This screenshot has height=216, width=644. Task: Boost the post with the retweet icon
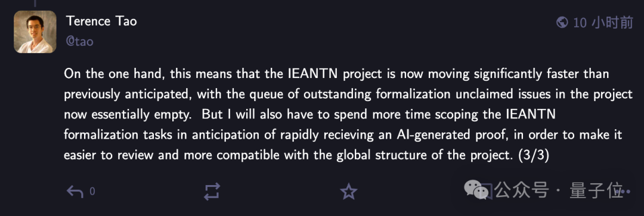coord(212,192)
